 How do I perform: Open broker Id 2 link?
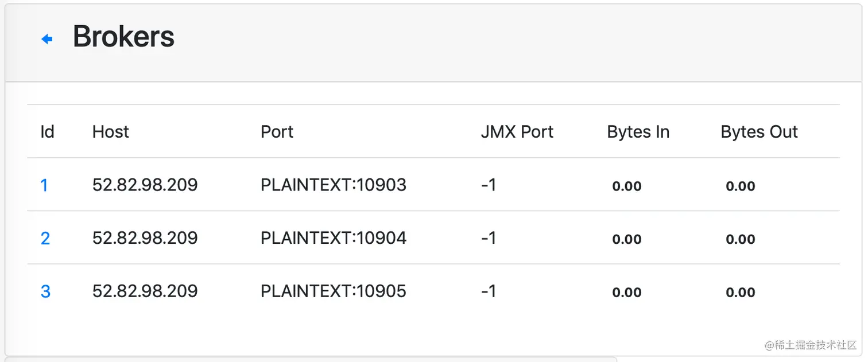tap(45, 238)
